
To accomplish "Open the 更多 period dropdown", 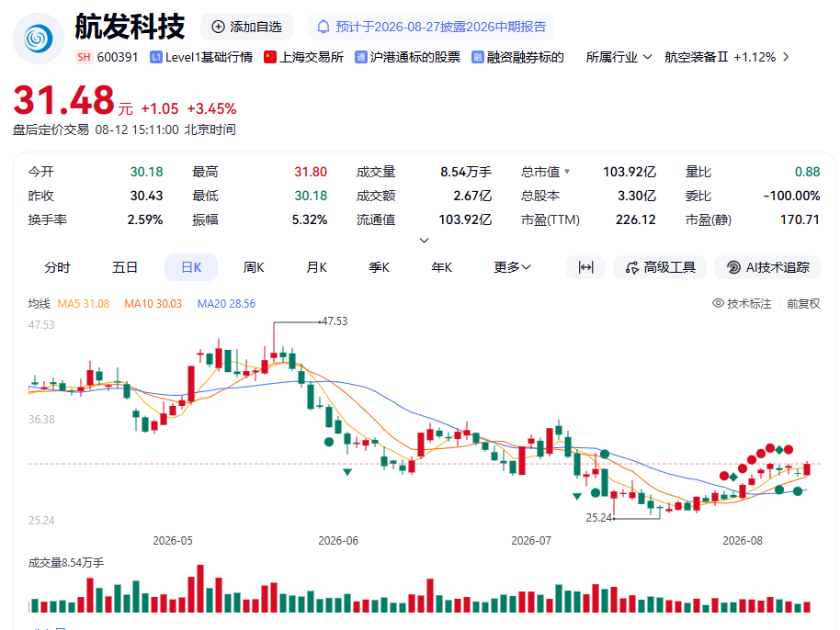I will pyautogui.click(x=512, y=267).
